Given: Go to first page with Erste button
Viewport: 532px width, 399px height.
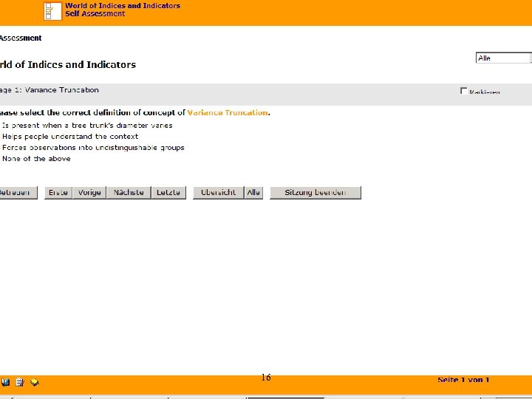Looking at the screenshot, I should pos(58,193).
